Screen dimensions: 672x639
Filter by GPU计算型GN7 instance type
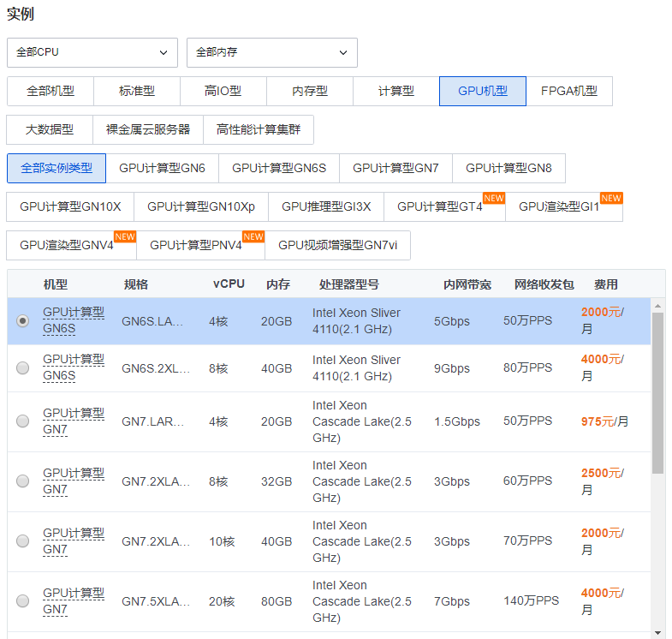(395, 168)
